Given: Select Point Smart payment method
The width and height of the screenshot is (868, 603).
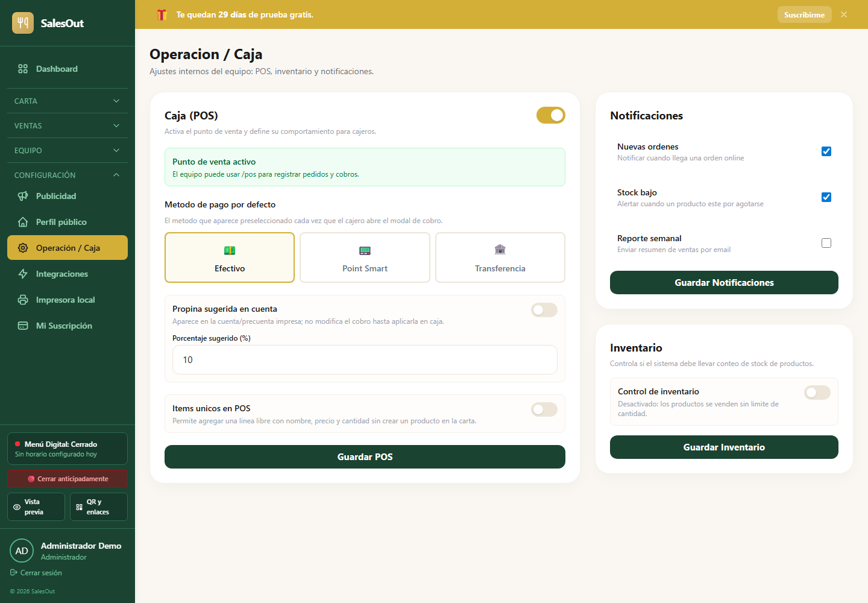Looking at the screenshot, I should [365, 257].
